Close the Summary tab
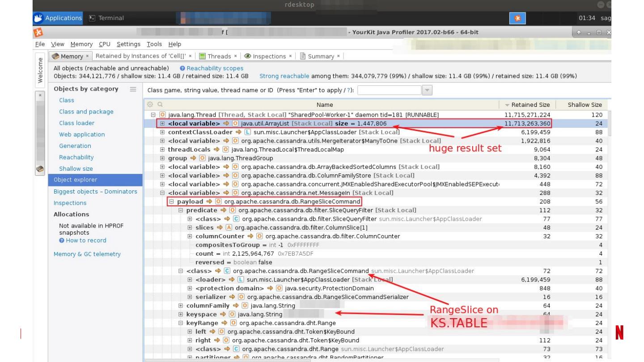 (x=339, y=56)
